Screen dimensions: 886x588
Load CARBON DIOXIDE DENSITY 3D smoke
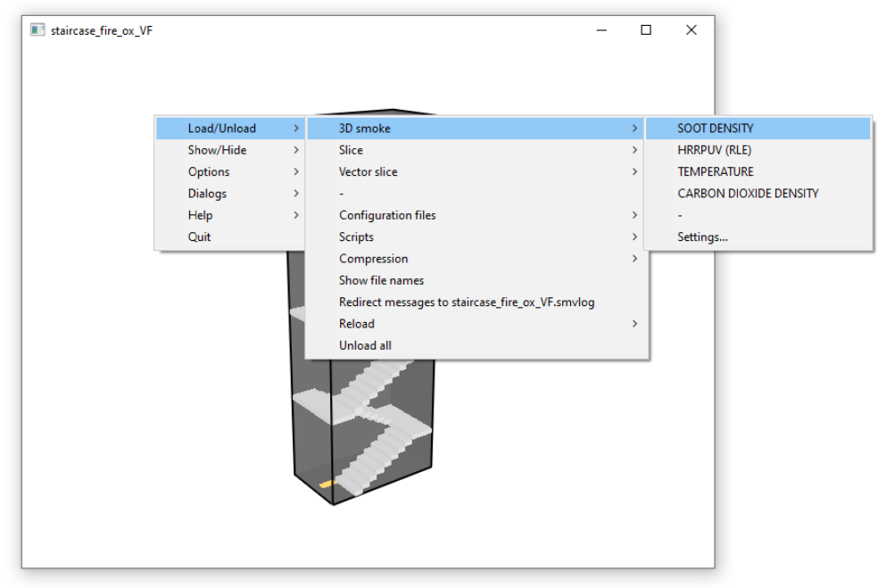pos(758,194)
